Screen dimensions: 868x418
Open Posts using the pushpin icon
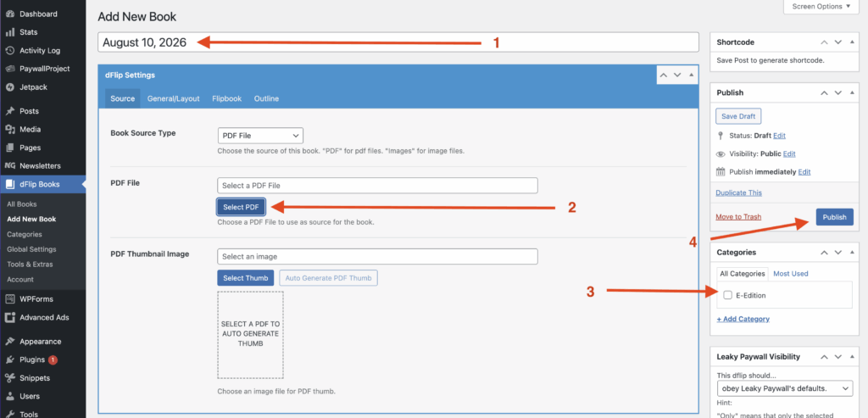pyautogui.click(x=9, y=111)
